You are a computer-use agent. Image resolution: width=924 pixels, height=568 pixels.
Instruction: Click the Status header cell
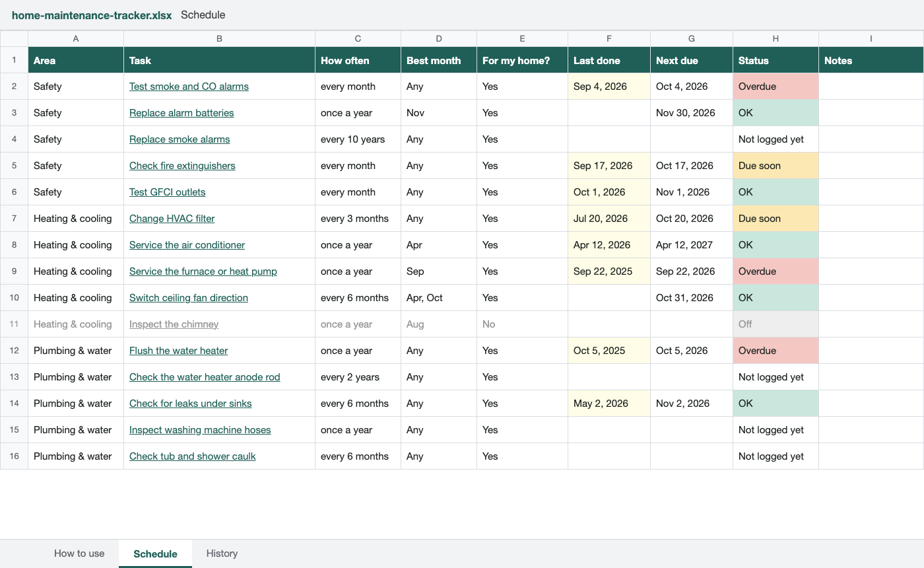[775, 60]
